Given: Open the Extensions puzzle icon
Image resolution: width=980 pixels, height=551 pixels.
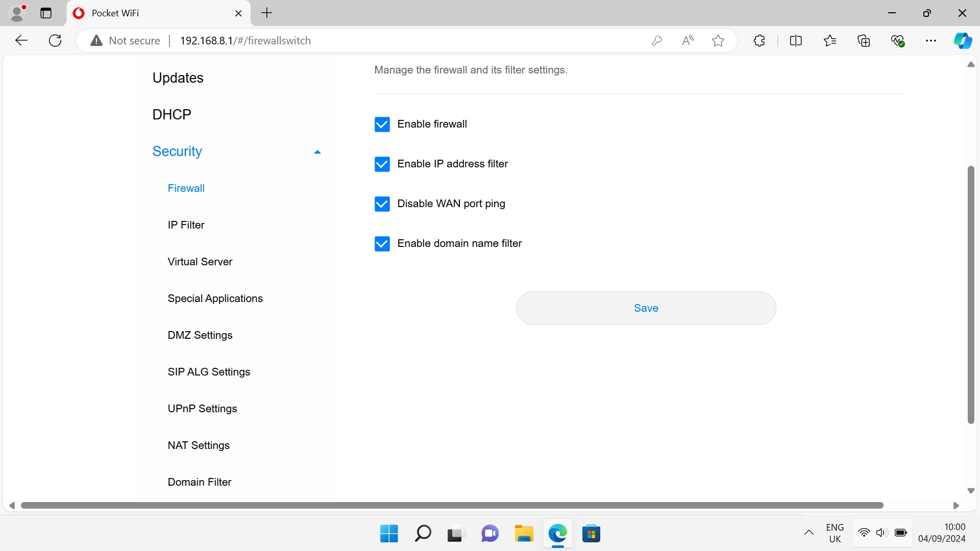Looking at the screenshot, I should (x=759, y=41).
